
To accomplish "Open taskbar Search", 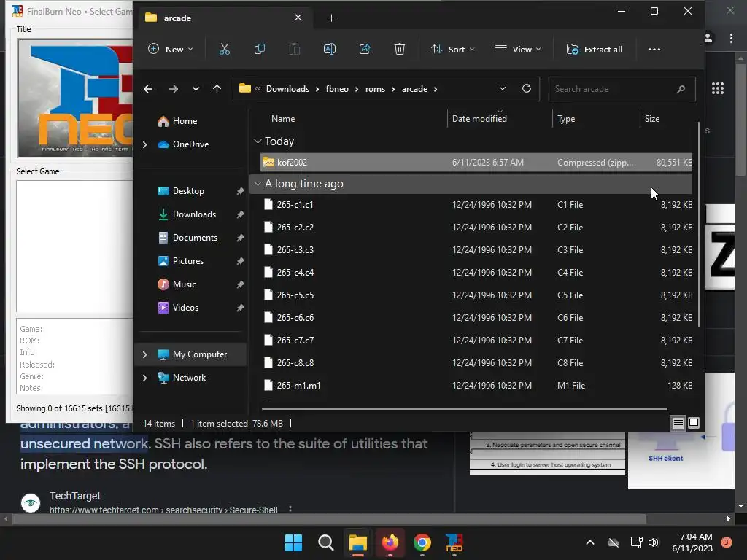I will pyautogui.click(x=326, y=542).
